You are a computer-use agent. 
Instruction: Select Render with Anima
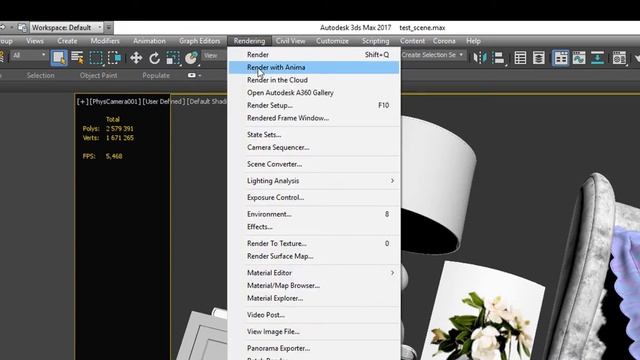314,67
